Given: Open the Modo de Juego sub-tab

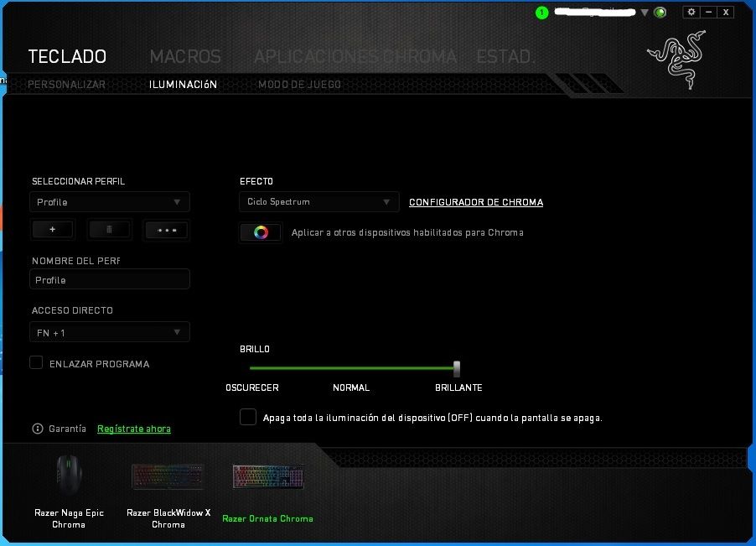Looking at the screenshot, I should (299, 85).
